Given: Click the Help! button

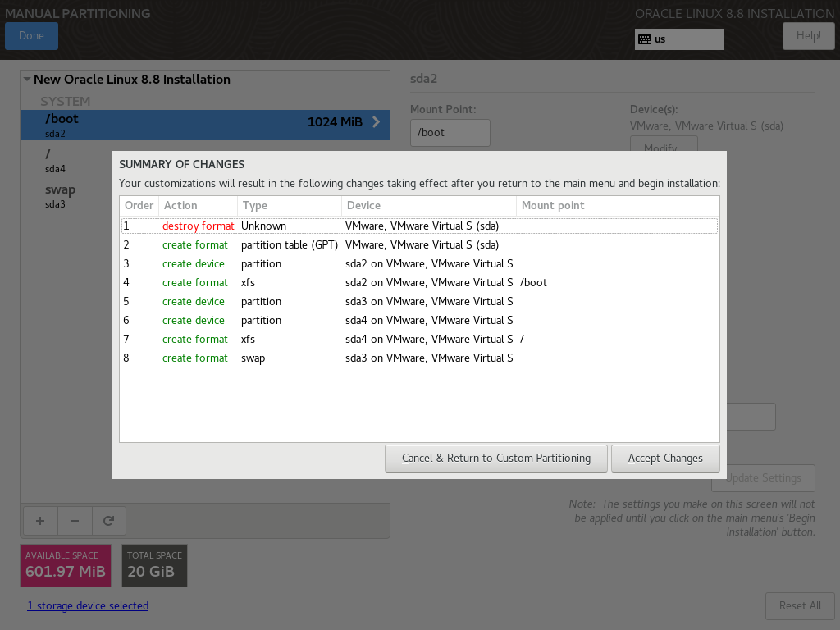Looking at the screenshot, I should 808,36.
